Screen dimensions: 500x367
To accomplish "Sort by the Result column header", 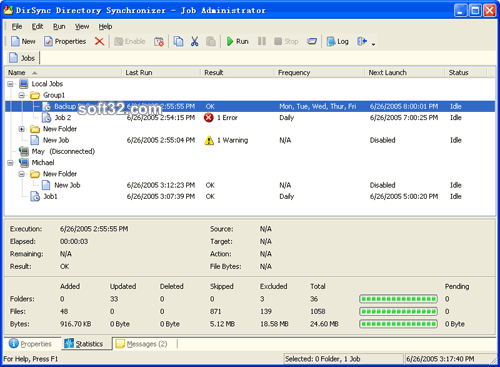I will (237, 73).
